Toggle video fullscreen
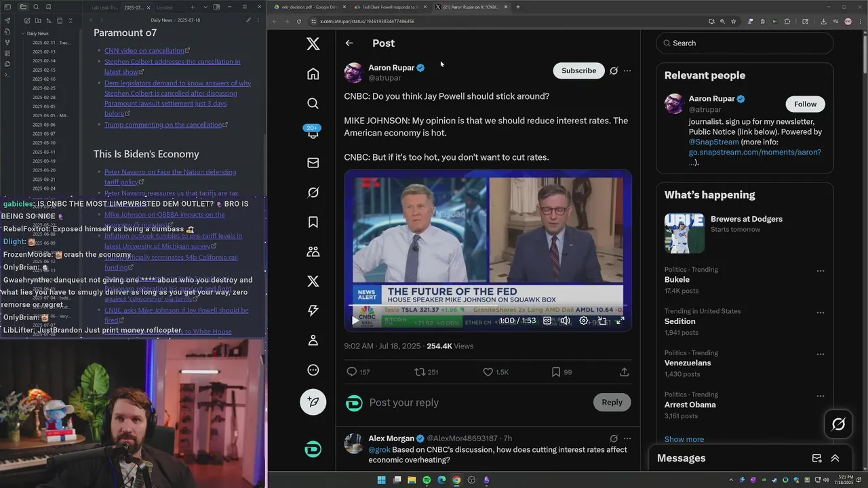The height and width of the screenshot is (488, 868). (620, 321)
